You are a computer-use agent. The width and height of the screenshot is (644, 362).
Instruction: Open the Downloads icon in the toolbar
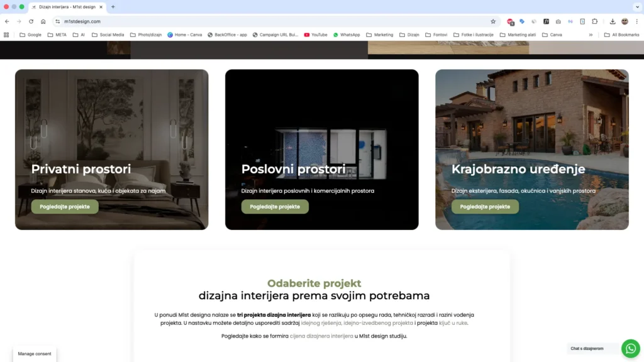613,21
